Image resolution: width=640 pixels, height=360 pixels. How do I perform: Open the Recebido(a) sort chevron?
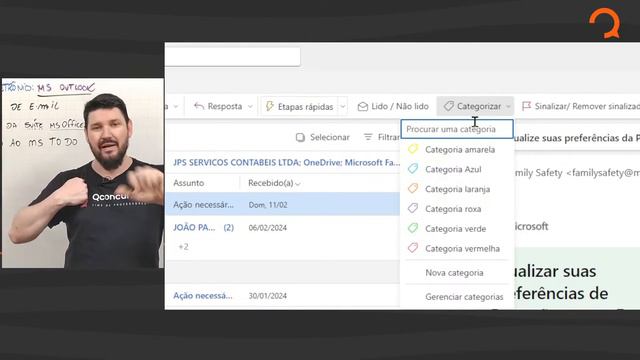pyautogui.click(x=298, y=184)
